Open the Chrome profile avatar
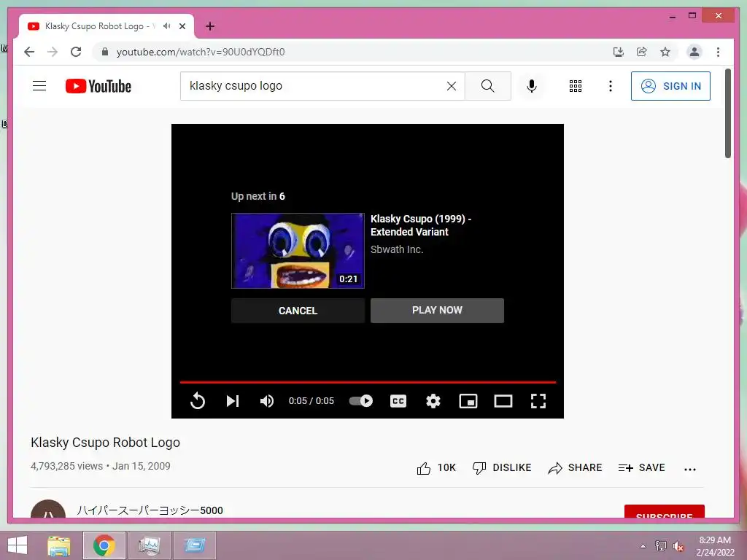747x560 pixels. pos(694,52)
